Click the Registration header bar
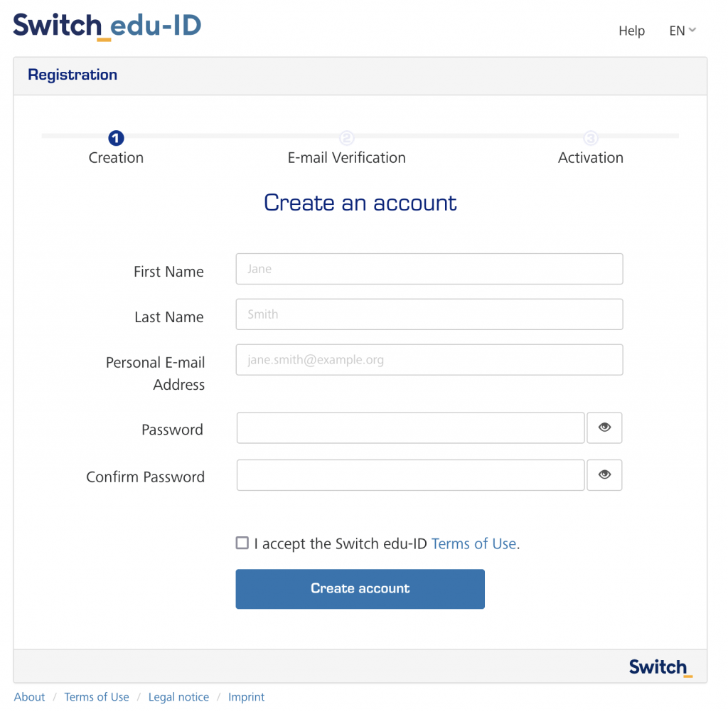The height and width of the screenshot is (712, 728). (73, 75)
